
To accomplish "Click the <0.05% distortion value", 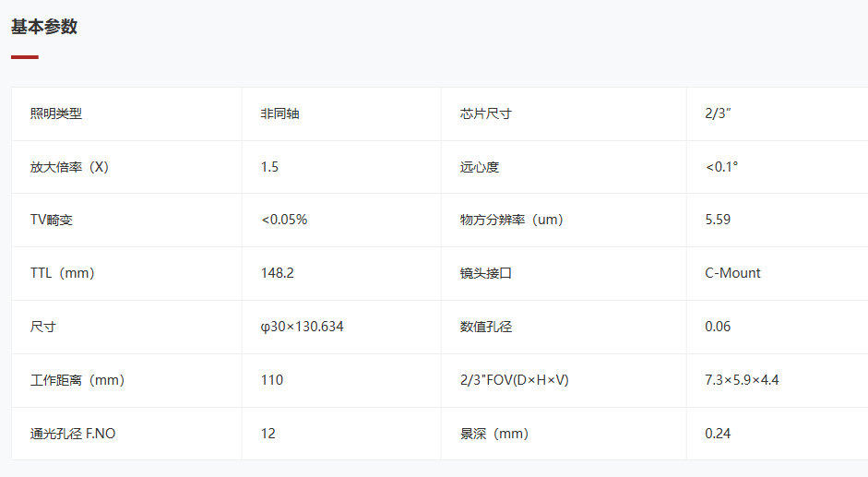I will coord(284,220).
